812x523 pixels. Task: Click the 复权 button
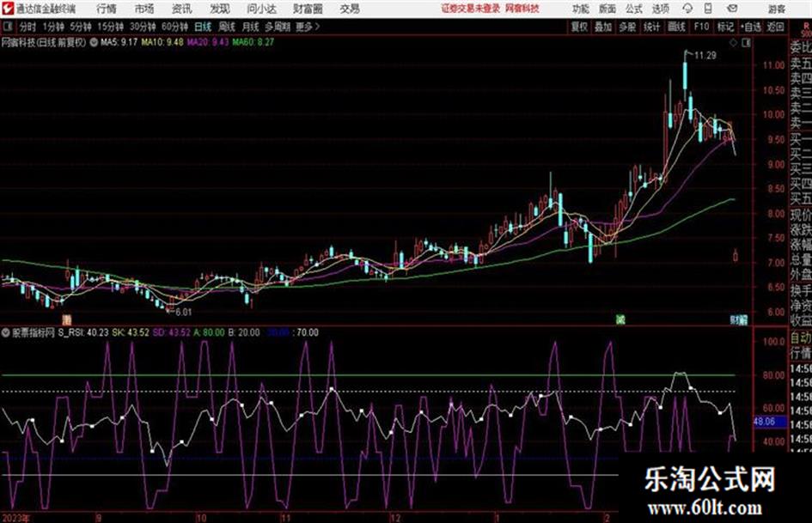[x=579, y=27]
